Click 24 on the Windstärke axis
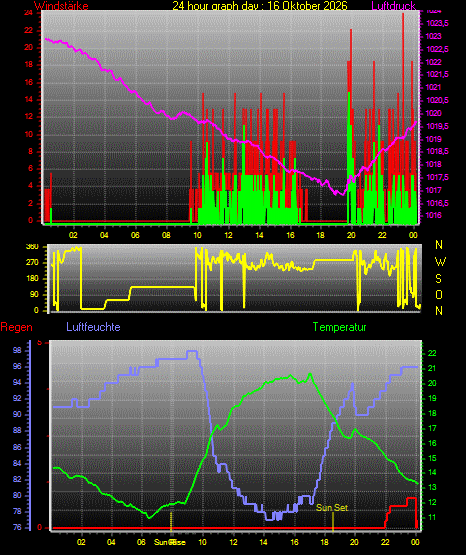The image size is (466, 555). pyautogui.click(x=28, y=13)
